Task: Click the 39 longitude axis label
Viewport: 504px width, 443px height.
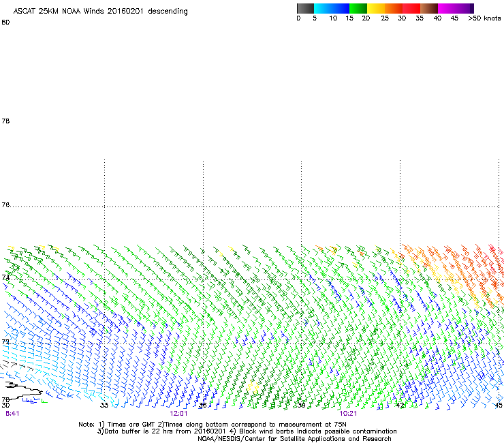Action: [x=301, y=406]
